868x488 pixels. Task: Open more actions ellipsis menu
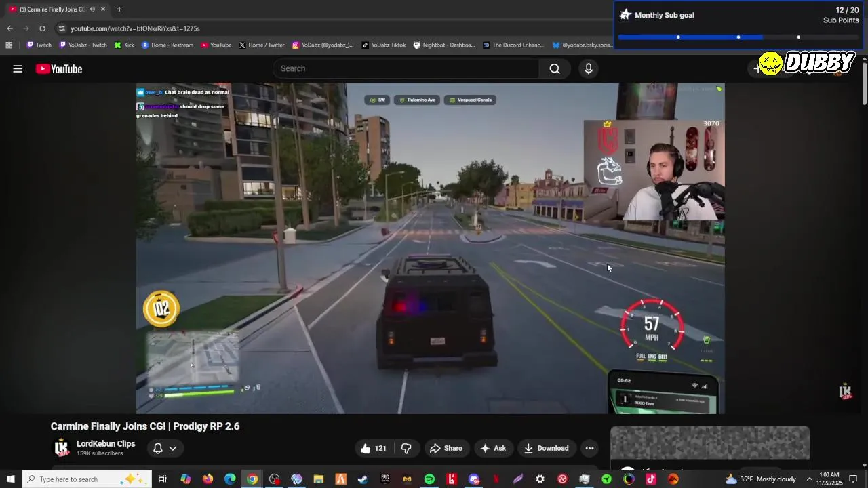point(589,448)
